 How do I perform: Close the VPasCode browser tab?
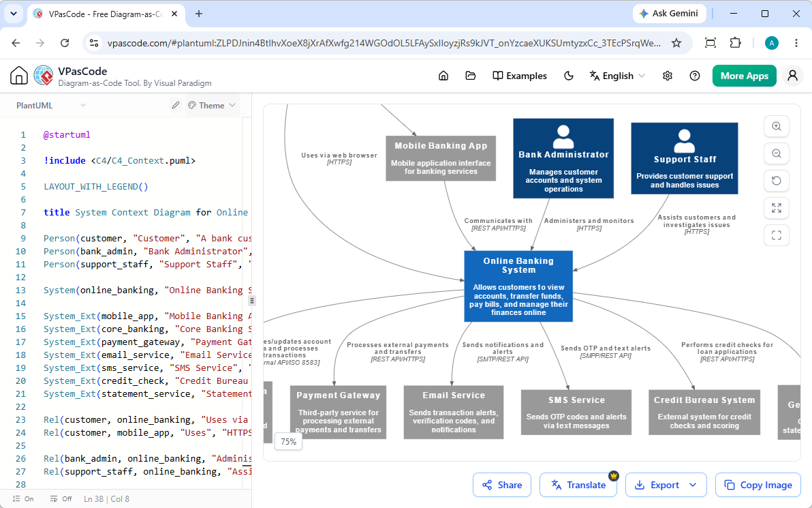click(174, 14)
